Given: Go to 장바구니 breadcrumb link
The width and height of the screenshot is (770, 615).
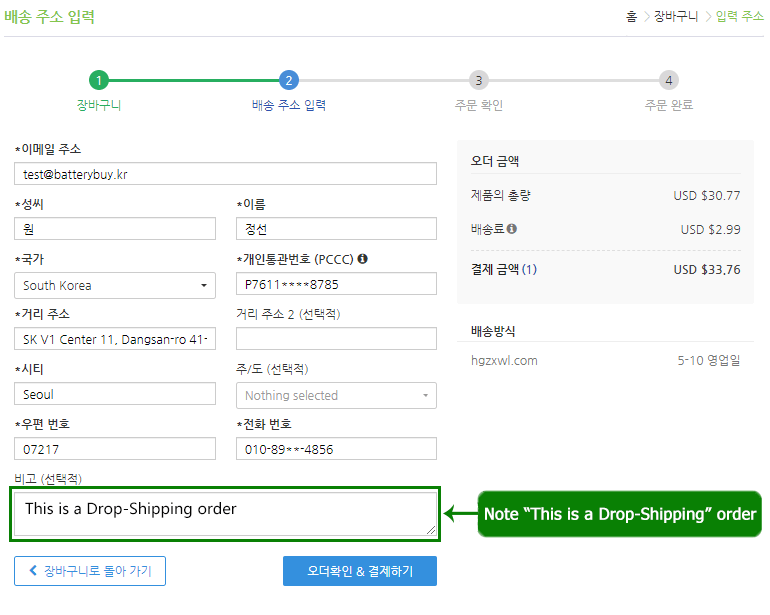Looking at the screenshot, I should tap(676, 16).
